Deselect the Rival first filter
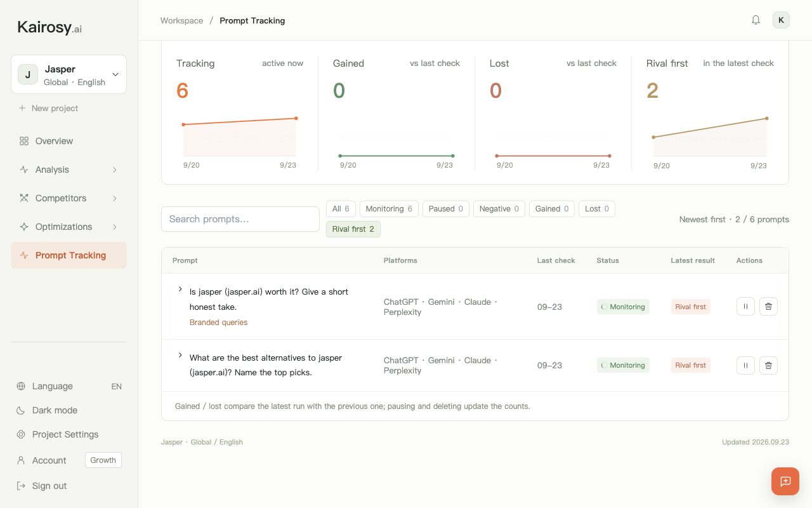 353,229
